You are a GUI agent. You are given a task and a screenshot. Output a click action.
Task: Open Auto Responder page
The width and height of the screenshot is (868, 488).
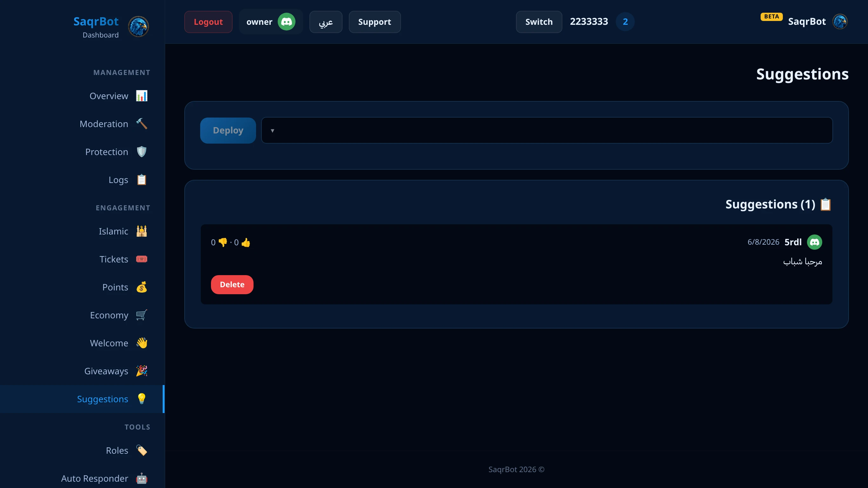coord(82,478)
